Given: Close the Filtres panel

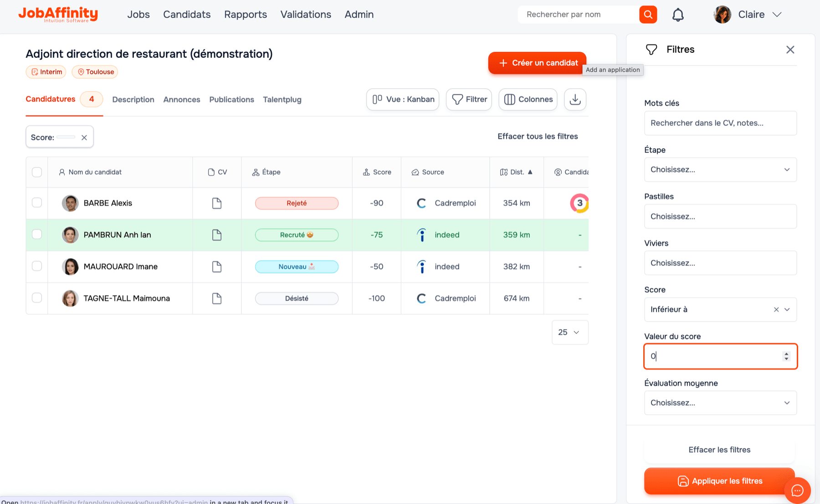Looking at the screenshot, I should [x=790, y=50].
